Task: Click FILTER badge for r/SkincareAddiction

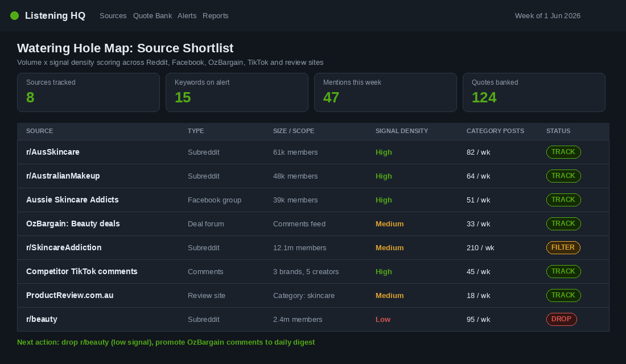Action: pyautogui.click(x=563, y=247)
